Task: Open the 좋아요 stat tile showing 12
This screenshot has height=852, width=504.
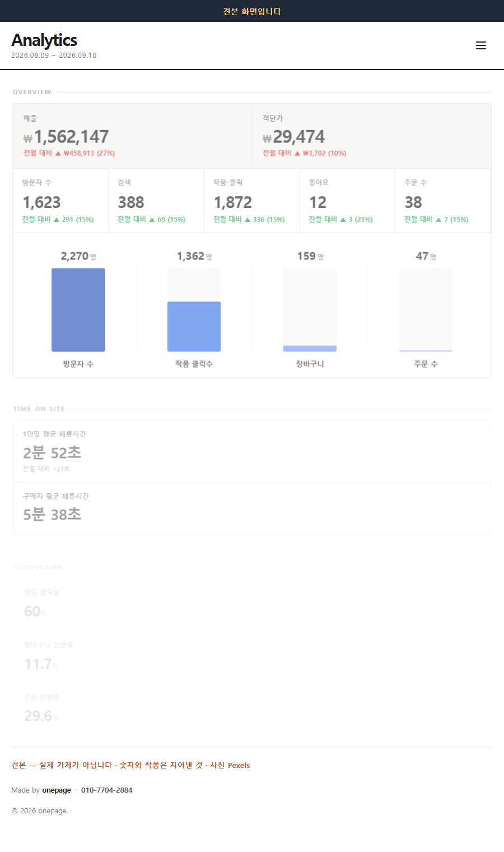Action: (x=347, y=201)
